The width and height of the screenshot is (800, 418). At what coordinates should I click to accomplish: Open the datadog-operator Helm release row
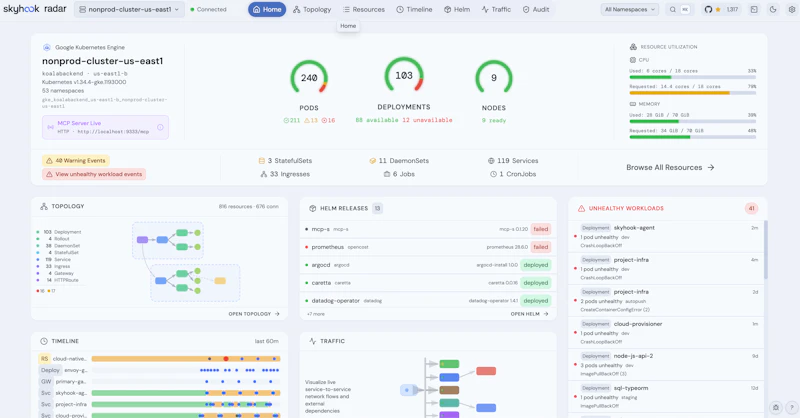tap(428, 301)
